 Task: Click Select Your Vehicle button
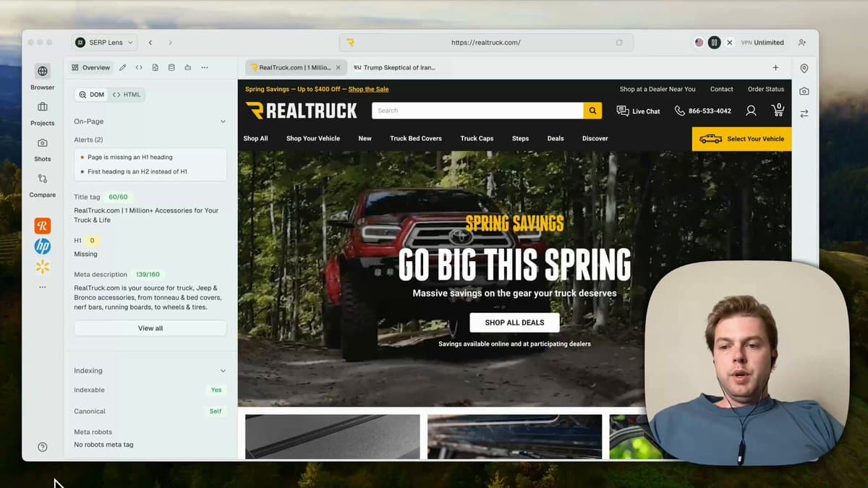tap(741, 139)
